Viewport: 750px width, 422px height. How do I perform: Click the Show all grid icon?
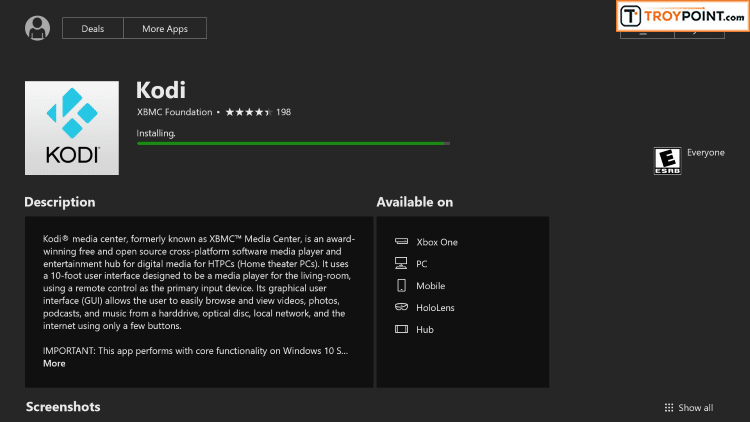[669, 408]
